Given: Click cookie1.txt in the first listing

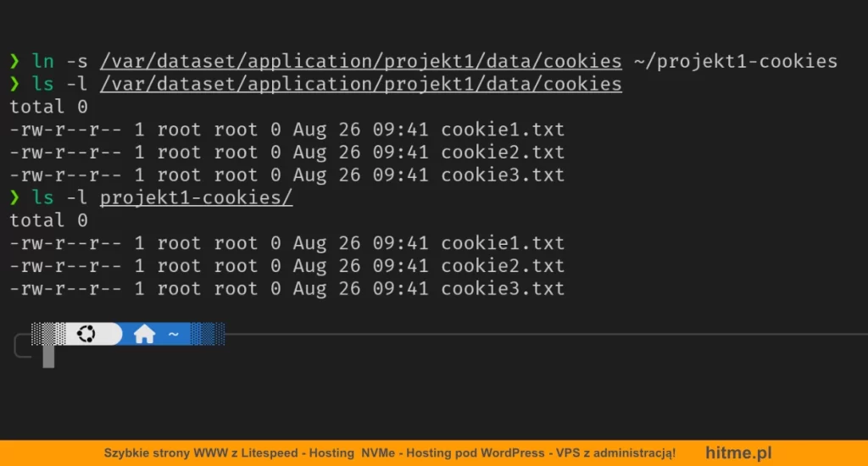Looking at the screenshot, I should click(x=502, y=130).
